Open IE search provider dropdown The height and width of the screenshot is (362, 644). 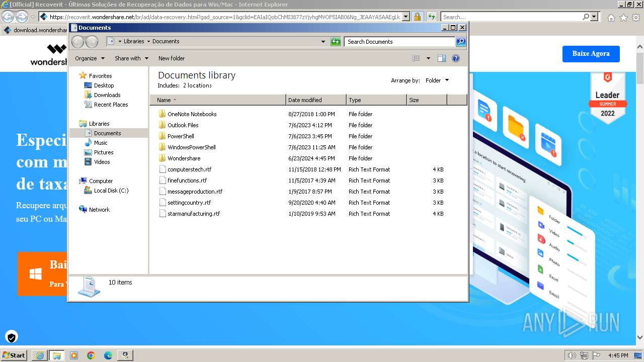click(x=595, y=17)
